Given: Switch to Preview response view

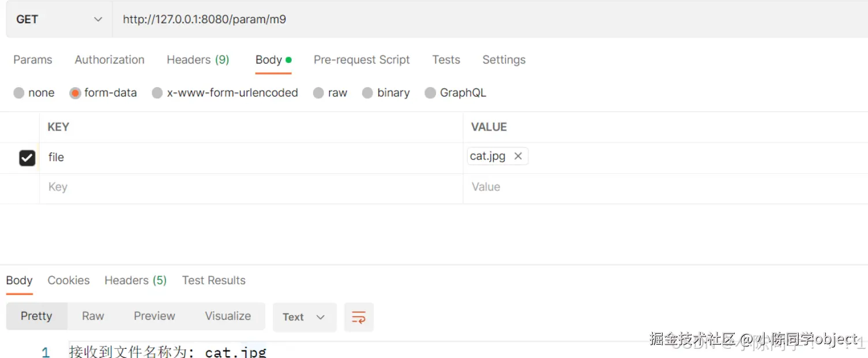Looking at the screenshot, I should [x=155, y=316].
